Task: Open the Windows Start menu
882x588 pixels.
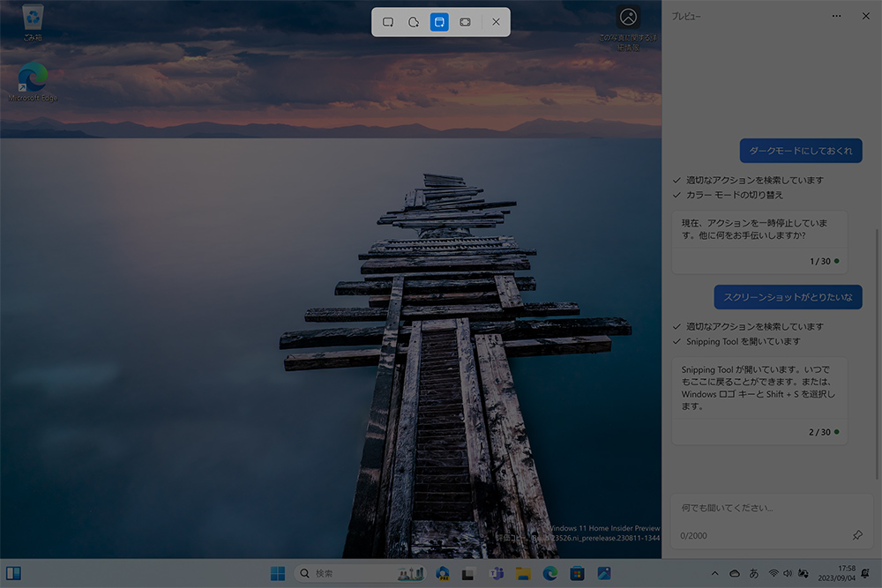Action: (x=278, y=573)
